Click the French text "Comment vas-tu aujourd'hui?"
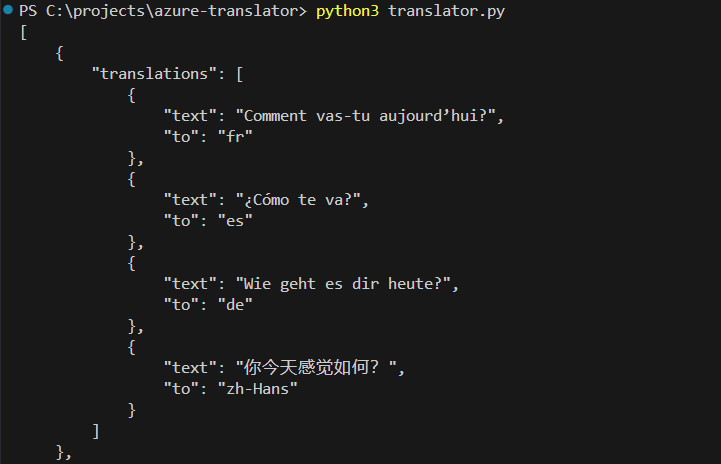721x464 pixels. (369, 116)
